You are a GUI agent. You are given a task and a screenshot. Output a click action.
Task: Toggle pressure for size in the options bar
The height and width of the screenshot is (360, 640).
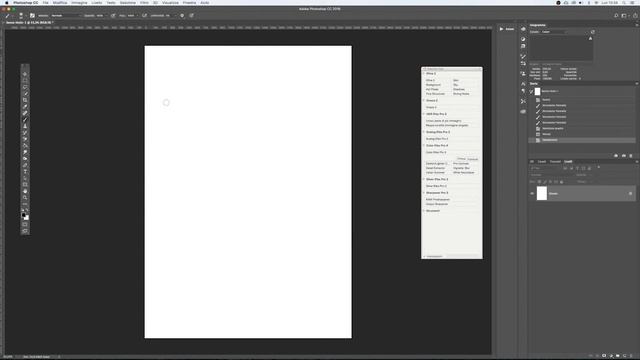coord(191,16)
